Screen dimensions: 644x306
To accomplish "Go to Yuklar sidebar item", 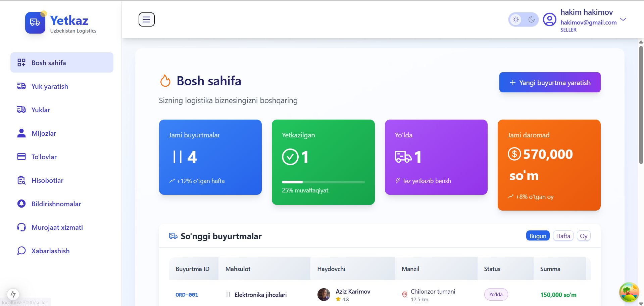I will pyautogui.click(x=62, y=110).
